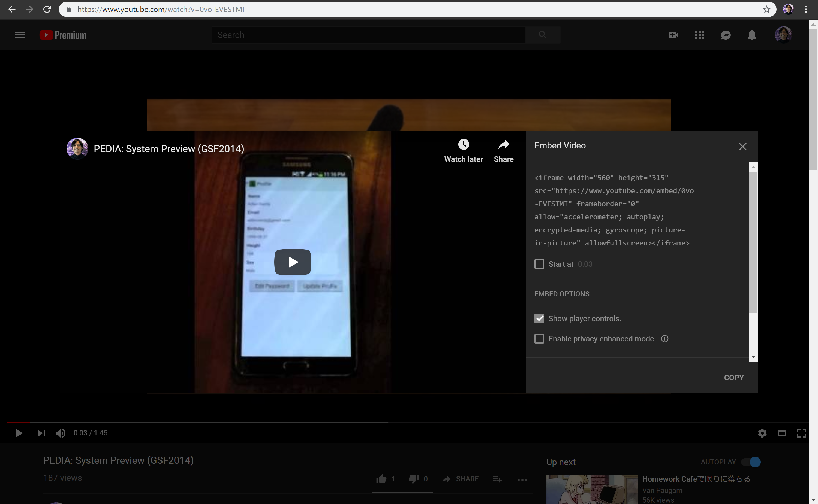Open the Chrome profile avatar in toolbar
The image size is (818, 504).
pyautogui.click(x=788, y=9)
